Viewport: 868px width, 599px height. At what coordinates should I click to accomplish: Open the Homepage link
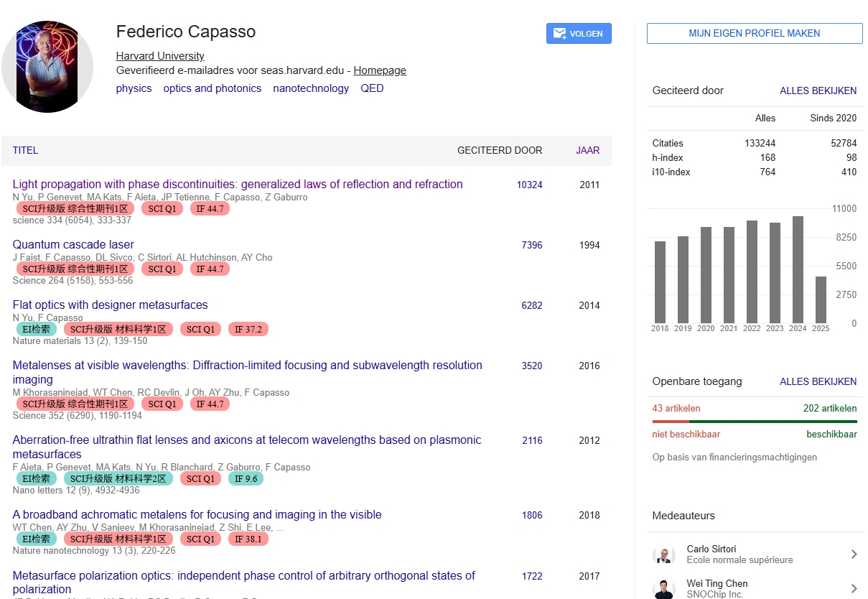pyautogui.click(x=379, y=70)
